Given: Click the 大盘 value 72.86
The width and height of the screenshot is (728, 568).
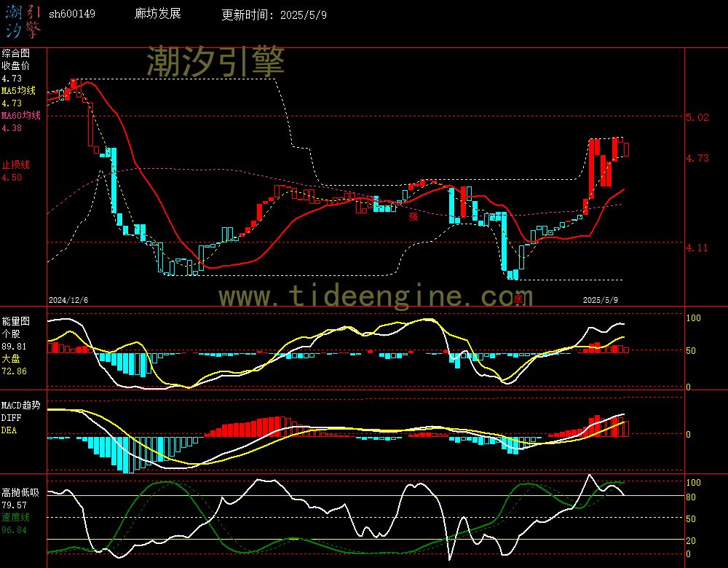Looking at the screenshot, I should pyautogui.click(x=14, y=371).
